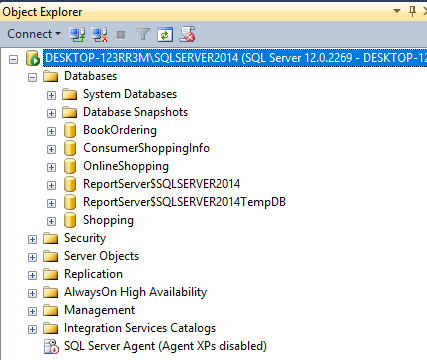This screenshot has width=427, height=360.
Task: Expand the AlwaysOn High Availability folder
Action: pyautogui.click(x=32, y=294)
